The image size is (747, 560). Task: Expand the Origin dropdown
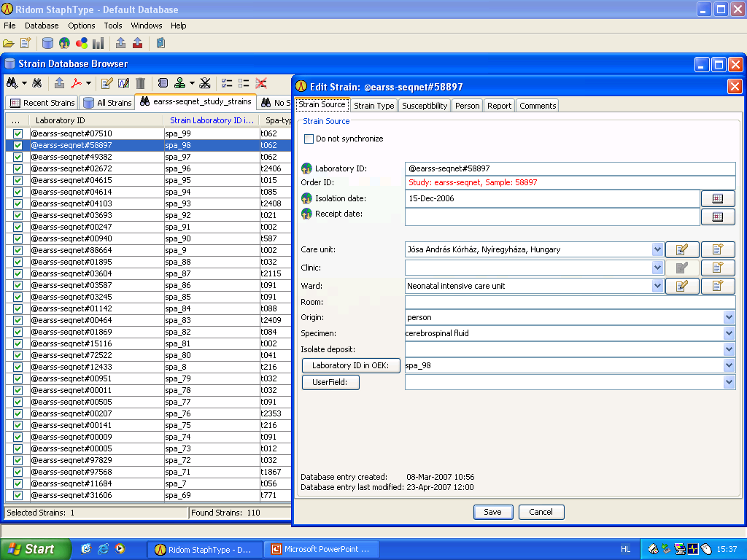[729, 317]
